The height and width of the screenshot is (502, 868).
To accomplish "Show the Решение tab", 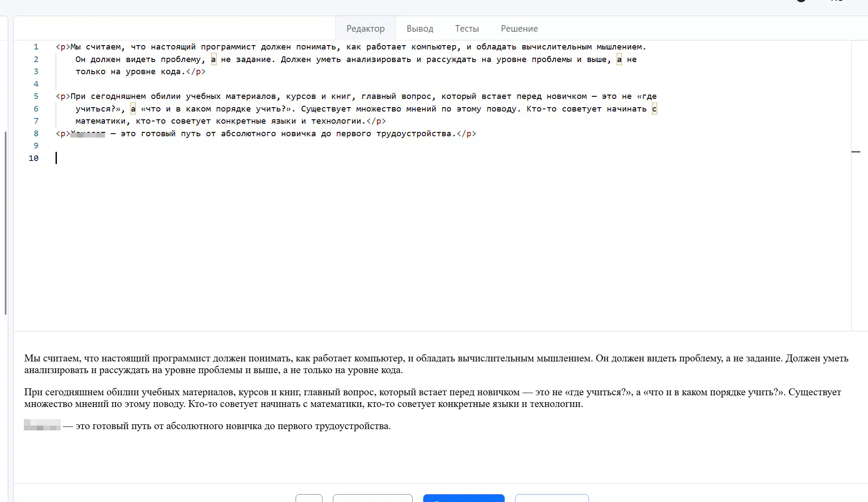I will (x=519, y=29).
